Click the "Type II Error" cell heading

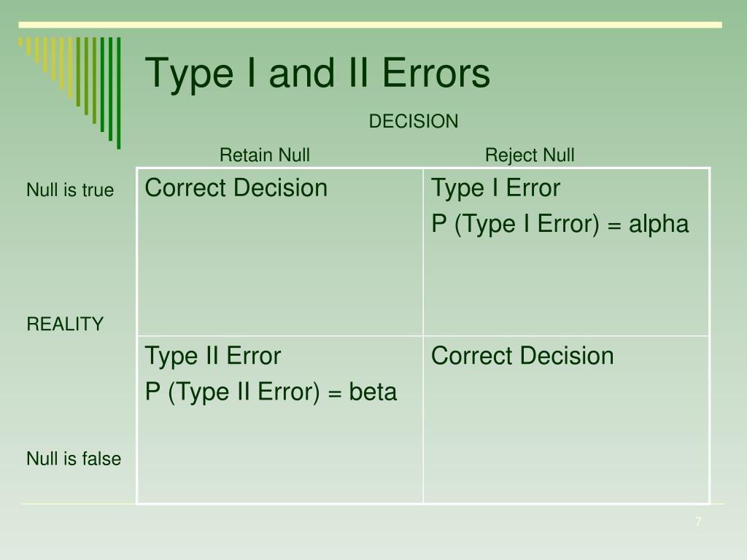[212, 356]
